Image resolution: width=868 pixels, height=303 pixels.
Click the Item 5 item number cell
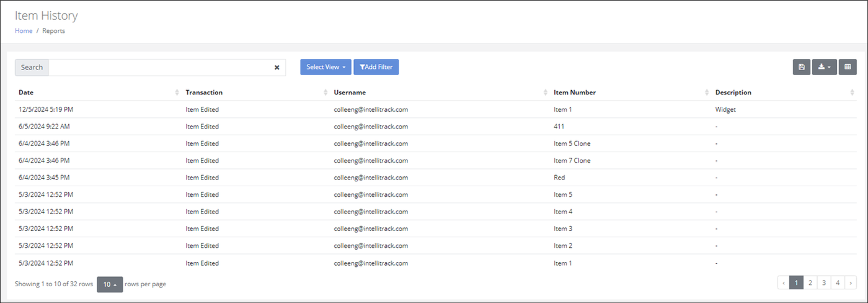[563, 195]
